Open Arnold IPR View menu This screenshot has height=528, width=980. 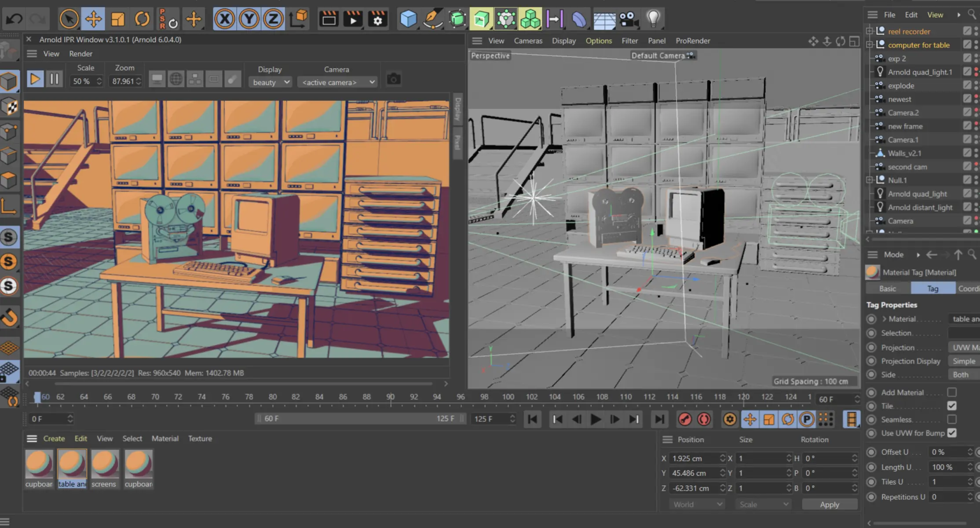[x=51, y=54]
